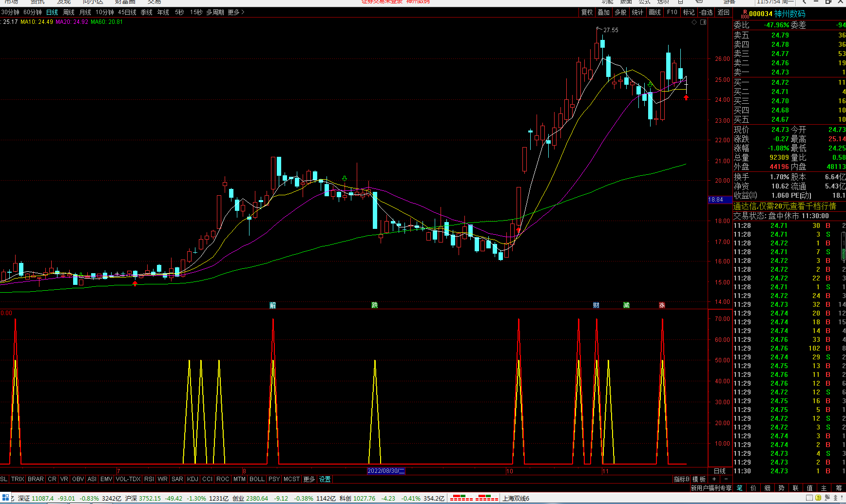Select the 画线 drawing tools button
This screenshot has height=504, width=846.
point(655,12)
